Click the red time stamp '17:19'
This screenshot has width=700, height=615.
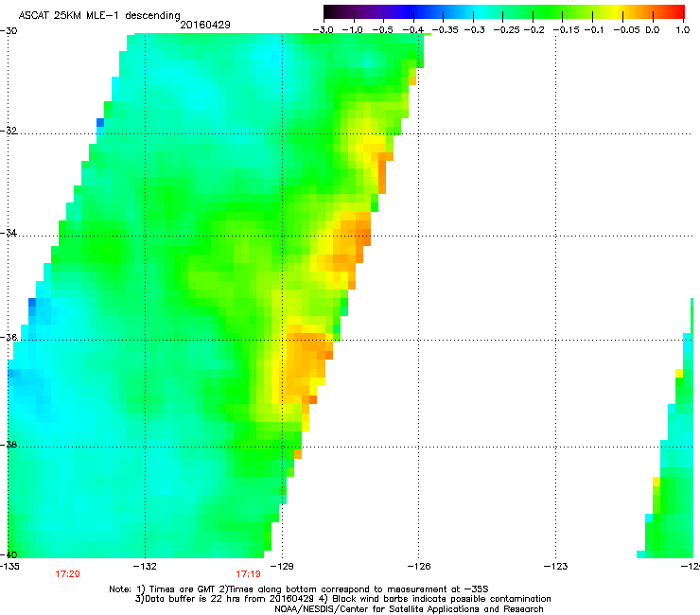[248, 574]
